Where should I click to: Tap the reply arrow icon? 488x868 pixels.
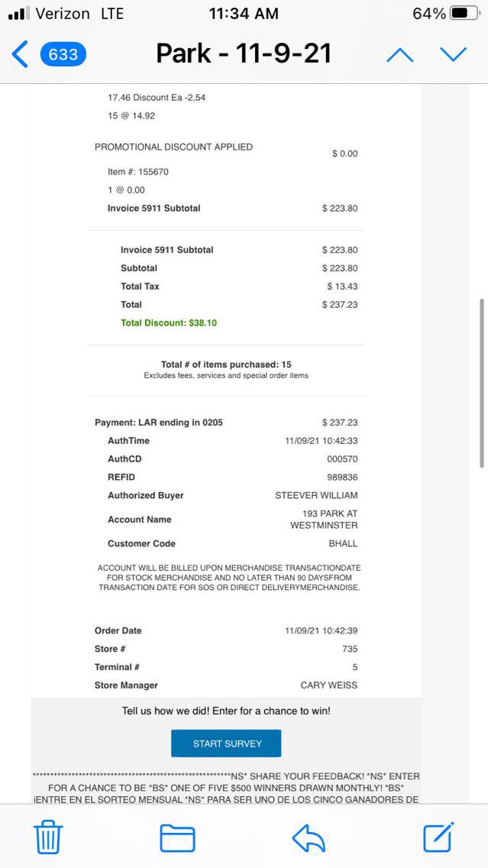coord(309,837)
